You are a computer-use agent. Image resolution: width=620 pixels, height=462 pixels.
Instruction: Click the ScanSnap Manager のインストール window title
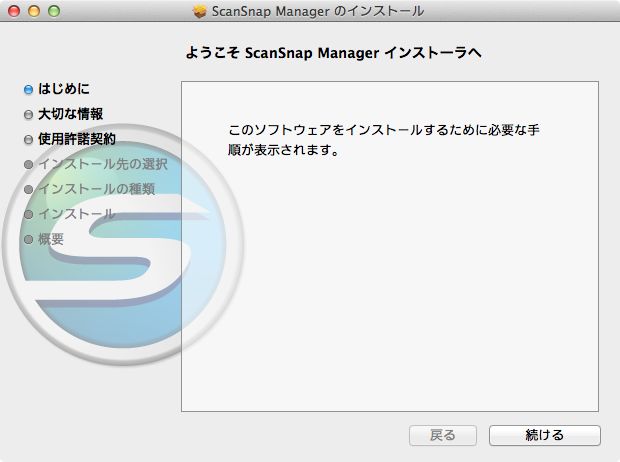pyautogui.click(x=318, y=11)
